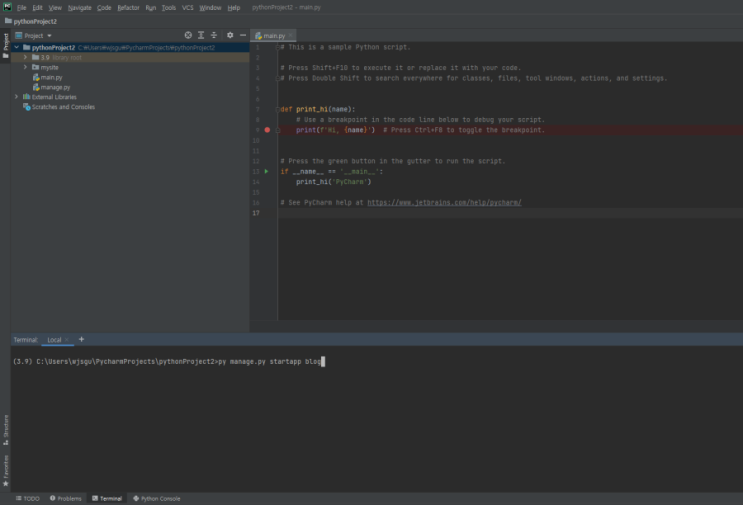Hide the Project tool window
743x505 pixels.
pyautogui.click(x=243, y=35)
